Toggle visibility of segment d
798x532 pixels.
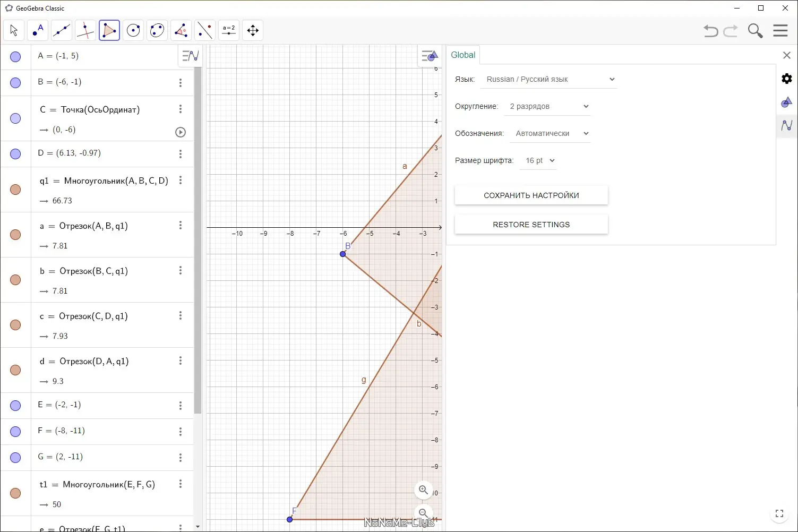15,370
